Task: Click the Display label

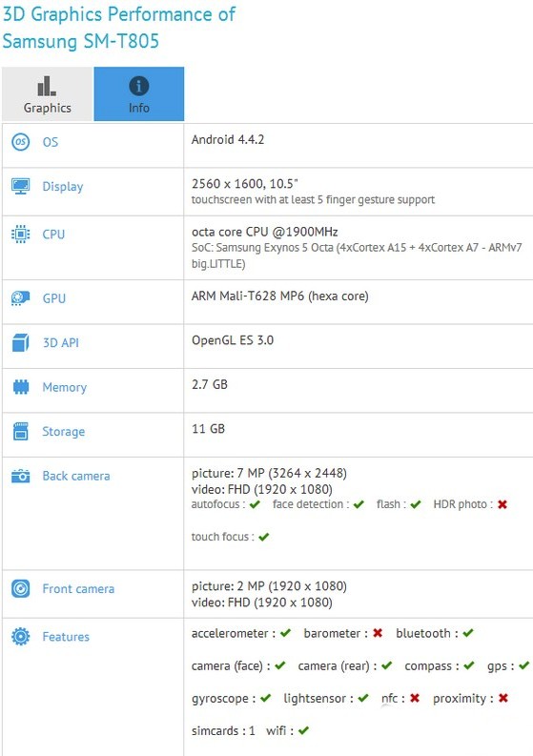Action: point(63,187)
